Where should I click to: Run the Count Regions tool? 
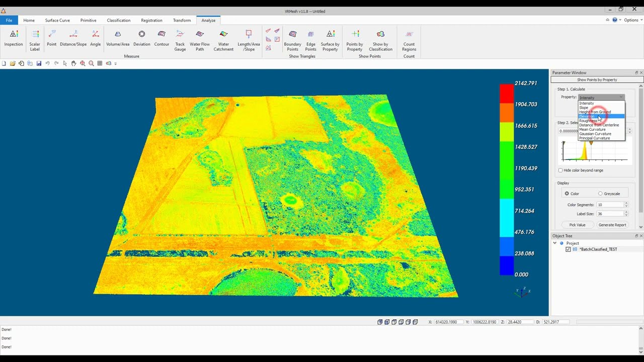point(409,40)
